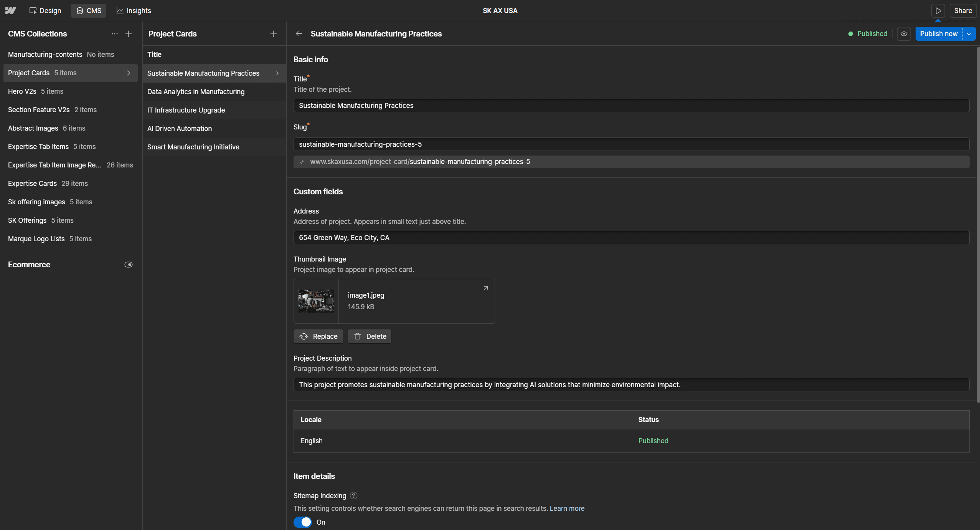Image resolution: width=980 pixels, height=530 pixels.
Task: Click the Sitemap Indexing help icon
Action: click(x=353, y=495)
